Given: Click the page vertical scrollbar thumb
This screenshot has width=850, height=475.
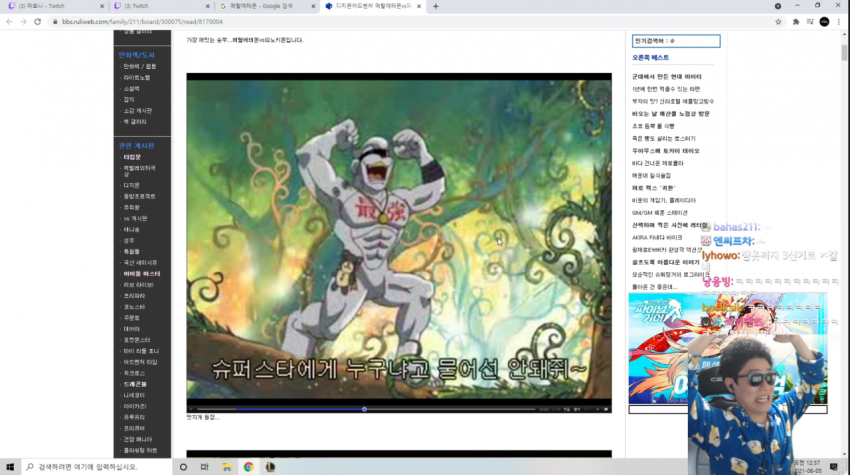Looking at the screenshot, I should click(844, 53).
